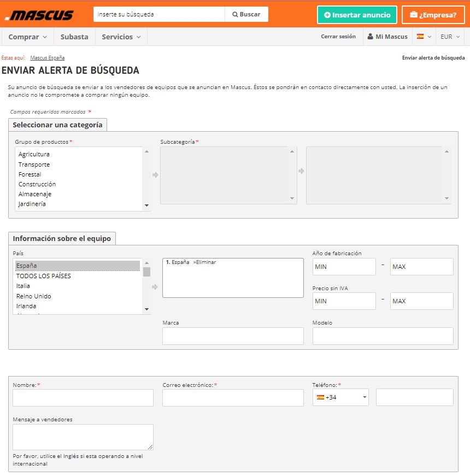Select España in the País list

[78, 266]
